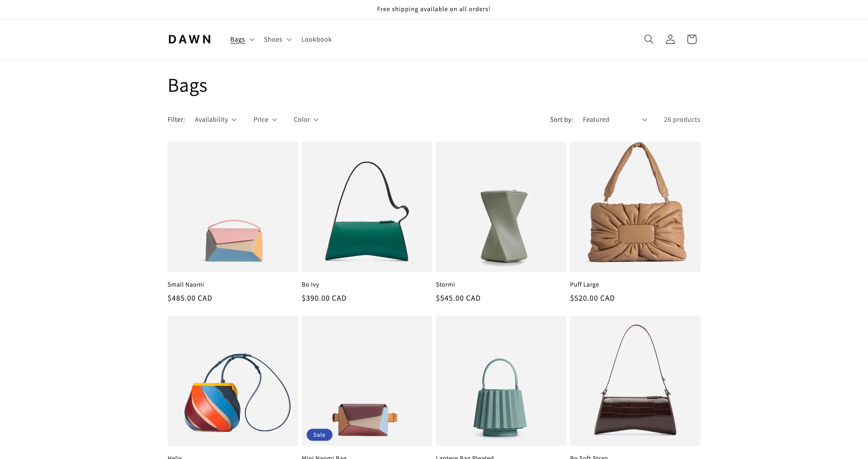
Task: View the Helix striped bag image
Action: point(232,381)
